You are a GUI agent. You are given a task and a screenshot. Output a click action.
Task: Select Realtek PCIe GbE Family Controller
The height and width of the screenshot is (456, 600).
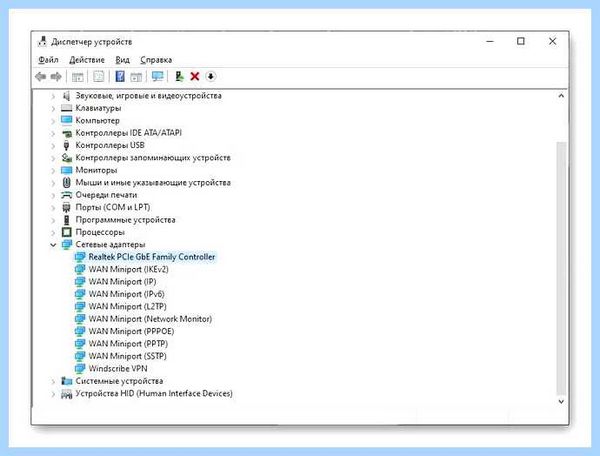tap(152, 257)
